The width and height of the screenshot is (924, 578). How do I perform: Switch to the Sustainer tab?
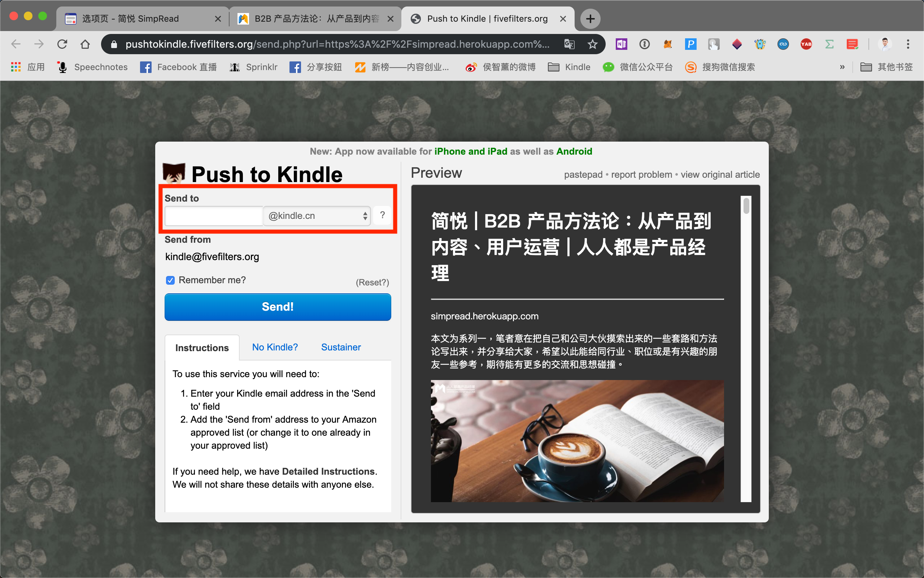tap(341, 347)
